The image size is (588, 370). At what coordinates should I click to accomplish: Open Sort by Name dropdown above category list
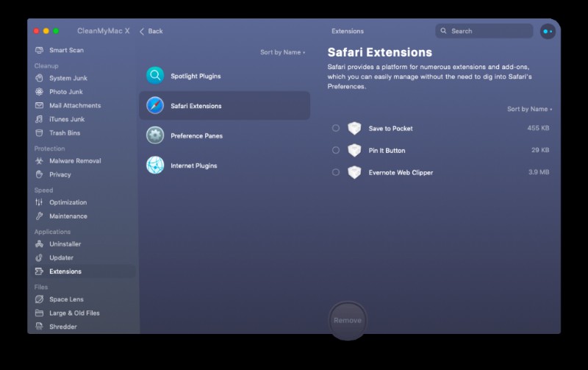coord(283,52)
